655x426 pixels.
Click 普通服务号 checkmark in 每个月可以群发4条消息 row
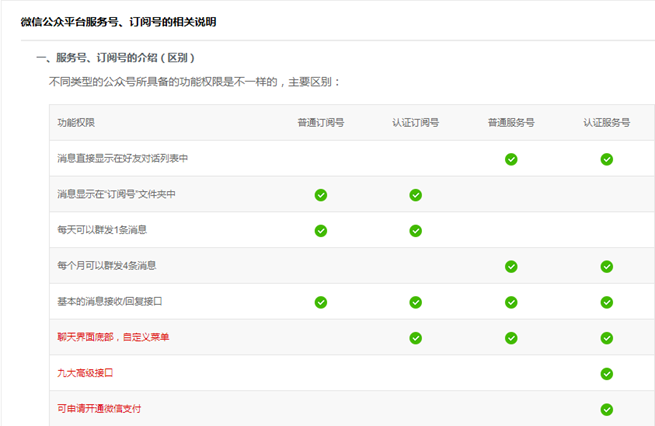511,266
